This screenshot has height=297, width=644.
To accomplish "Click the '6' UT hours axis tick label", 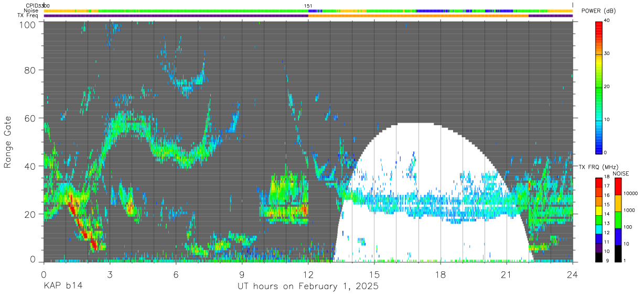I will [x=176, y=274].
